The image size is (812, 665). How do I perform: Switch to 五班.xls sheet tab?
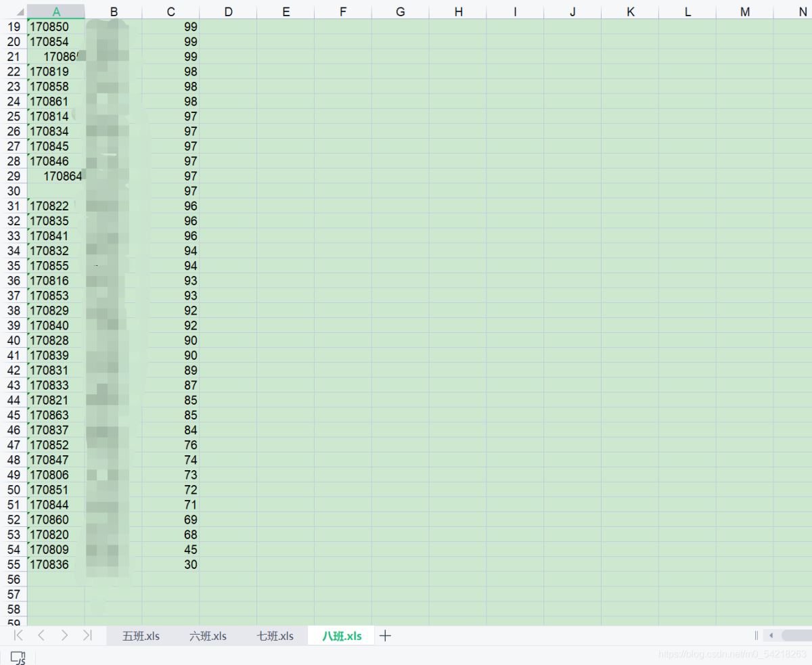point(141,636)
